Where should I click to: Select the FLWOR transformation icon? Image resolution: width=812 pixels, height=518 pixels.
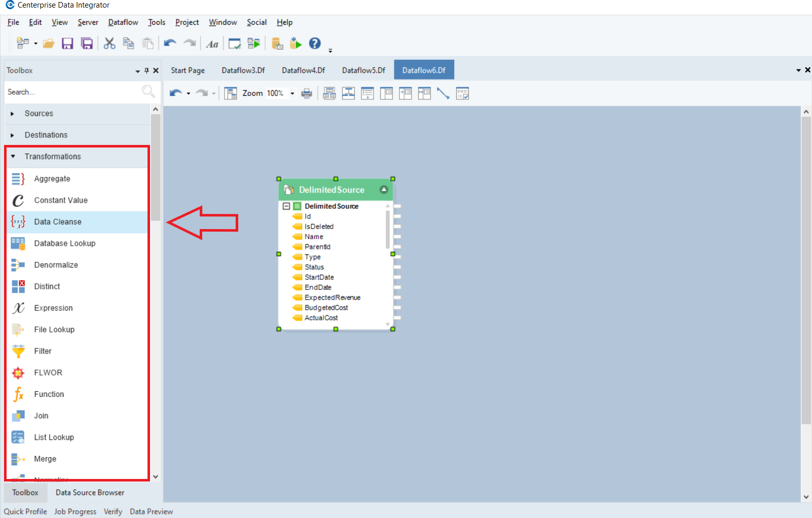click(x=18, y=373)
